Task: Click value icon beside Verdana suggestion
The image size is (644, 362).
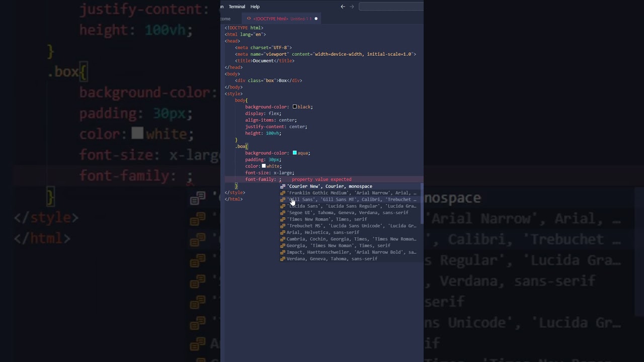Action: [x=283, y=258]
